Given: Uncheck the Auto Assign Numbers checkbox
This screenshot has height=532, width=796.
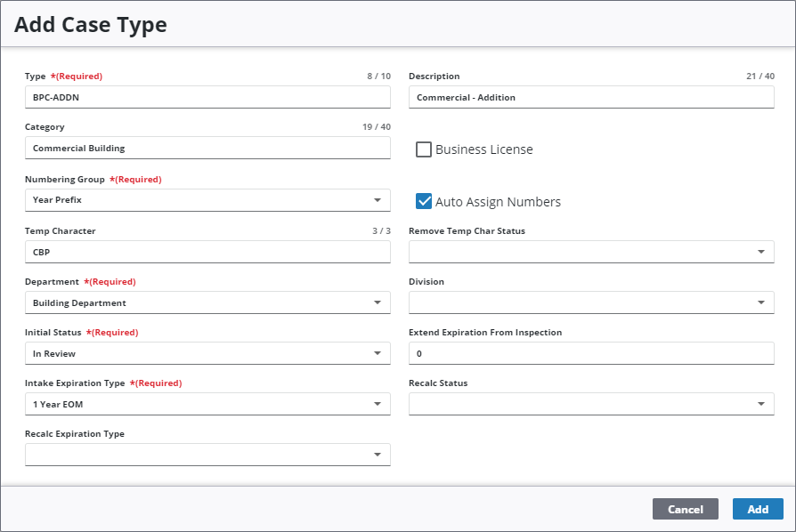Looking at the screenshot, I should 424,201.
